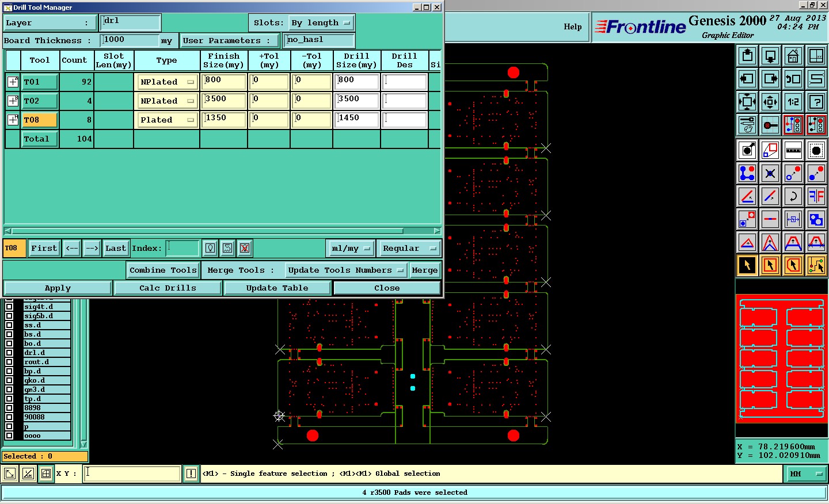Viewport: 829px width, 504px height.
Task: Toggle the tp.d layer checkbox
Action: [x=9, y=399]
